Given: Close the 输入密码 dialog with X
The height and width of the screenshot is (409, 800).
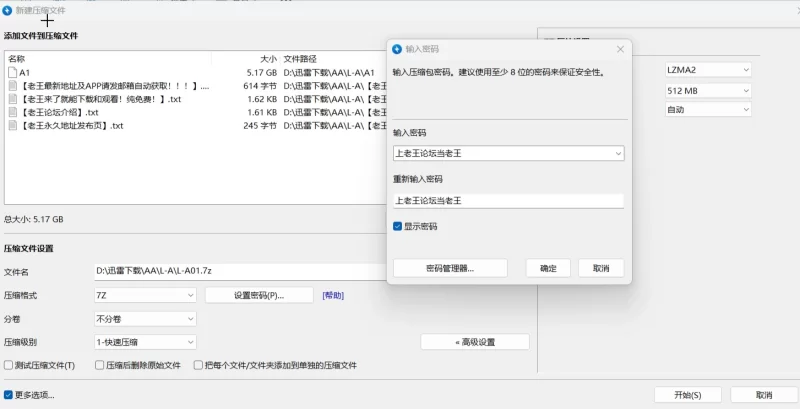Looking at the screenshot, I should [x=620, y=48].
